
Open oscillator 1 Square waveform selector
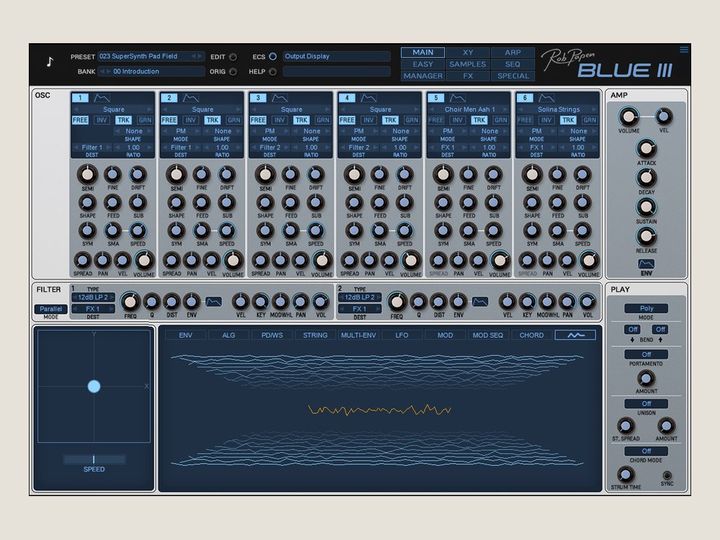113,109
